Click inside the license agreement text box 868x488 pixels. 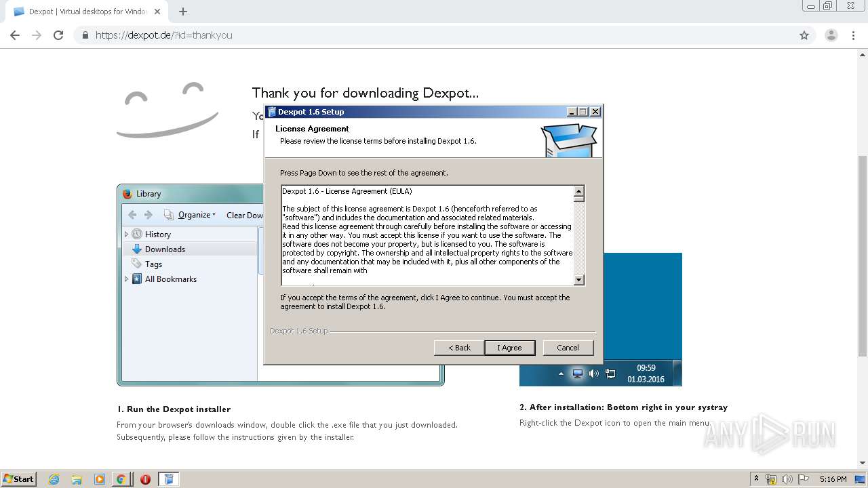point(427,235)
